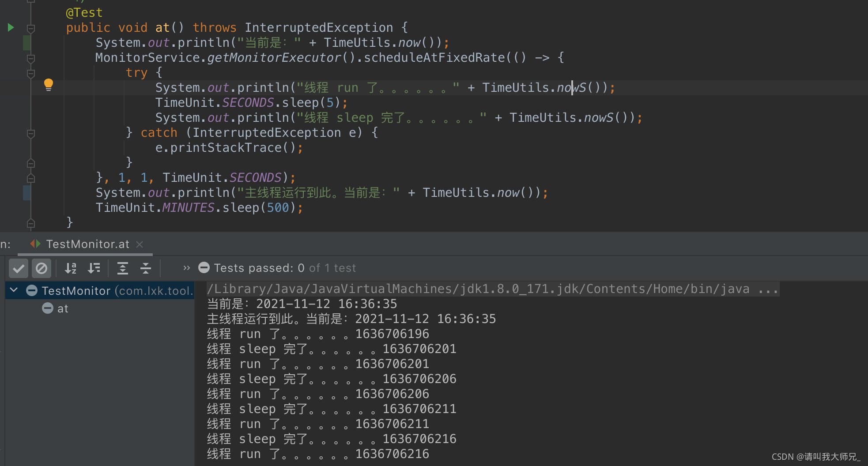Click the TestMonitor class result icon

click(x=32, y=290)
